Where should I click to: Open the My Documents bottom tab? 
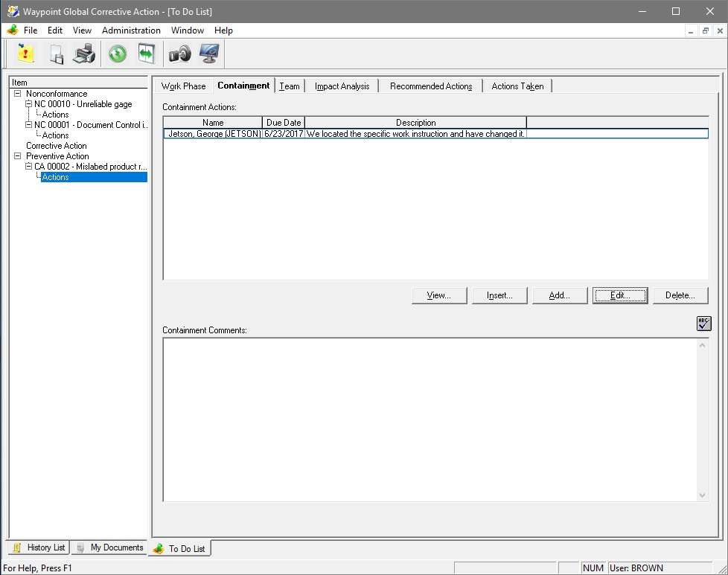(x=110, y=547)
